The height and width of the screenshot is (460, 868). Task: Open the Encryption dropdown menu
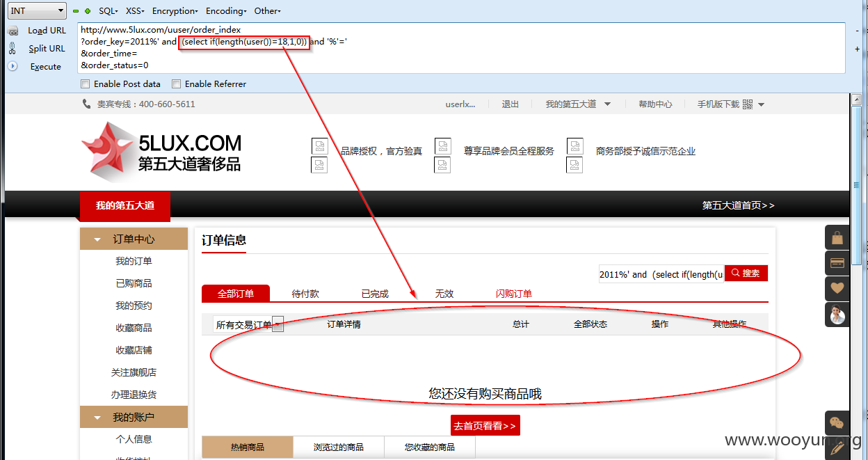coord(175,11)
